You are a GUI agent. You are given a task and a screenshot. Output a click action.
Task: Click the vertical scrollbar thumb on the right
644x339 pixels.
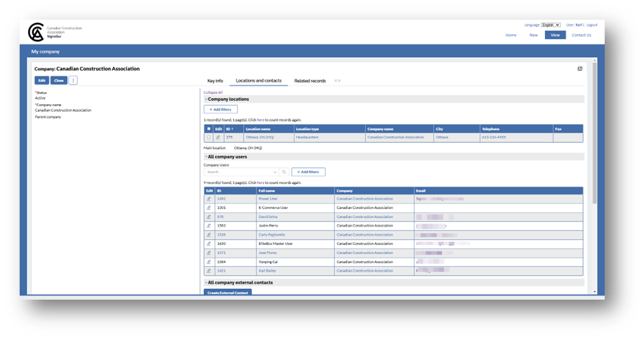pyautogui.click(x=594, y=133)
